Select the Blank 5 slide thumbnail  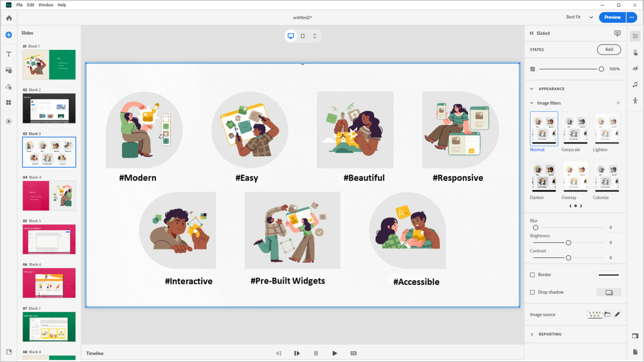tap(49, 239)
